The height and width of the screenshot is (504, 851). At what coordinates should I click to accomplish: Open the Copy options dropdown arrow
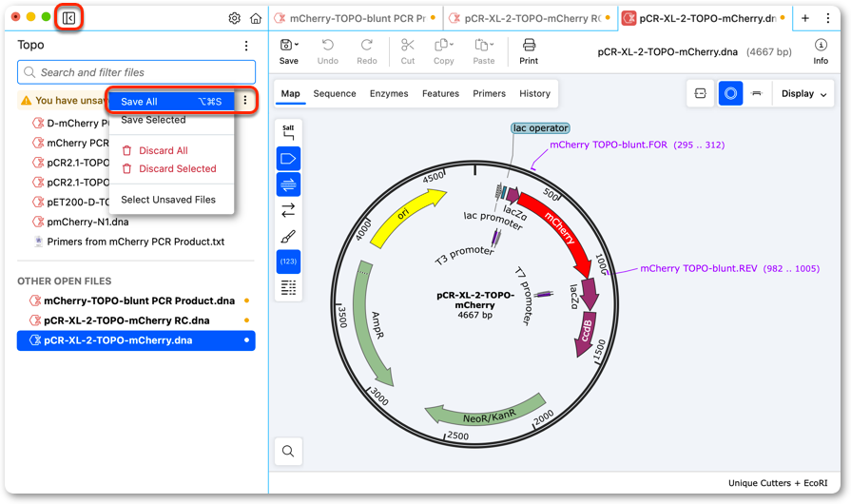tap(452, 45)
